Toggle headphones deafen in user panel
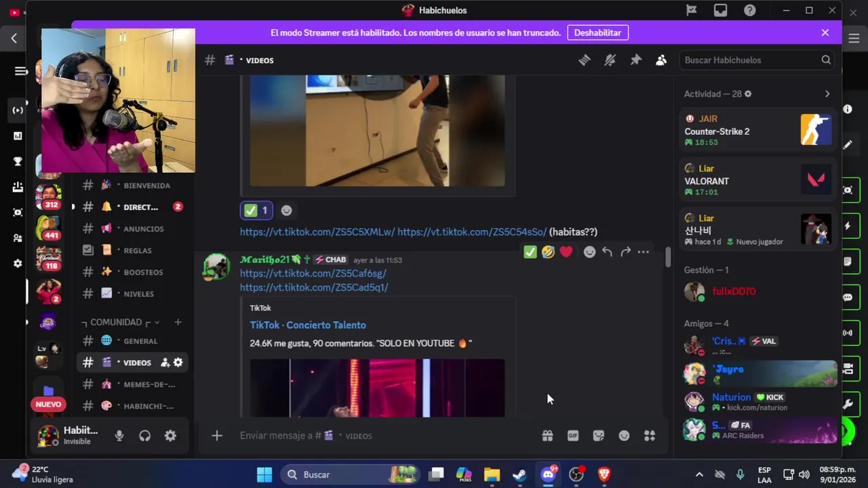This screenshot has width=868, height=488. 144,436
